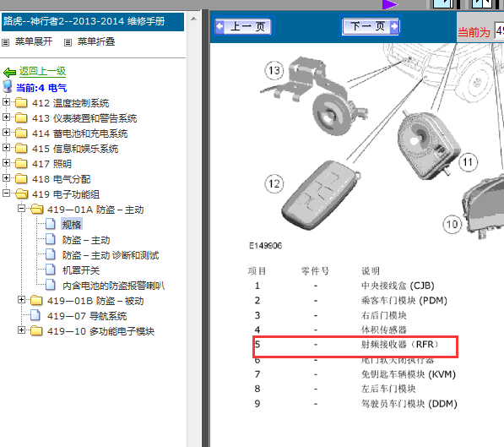The height and width of the screenshot is (447, 504).
Task: Select 415 信息和娱乐系统 folder label
Action: (75, 149)
